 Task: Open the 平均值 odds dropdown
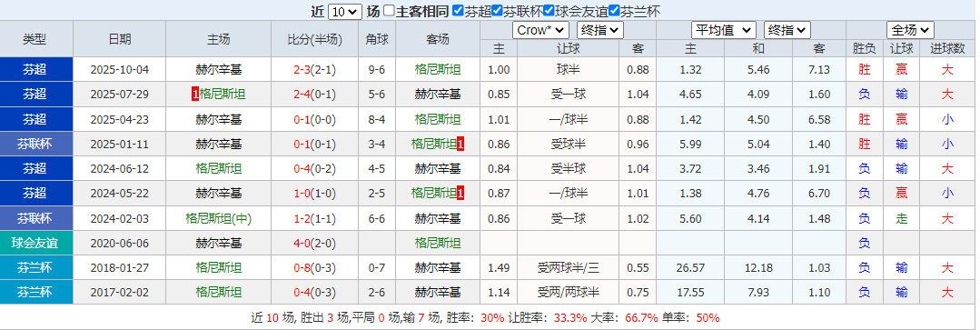click(723, 30)
